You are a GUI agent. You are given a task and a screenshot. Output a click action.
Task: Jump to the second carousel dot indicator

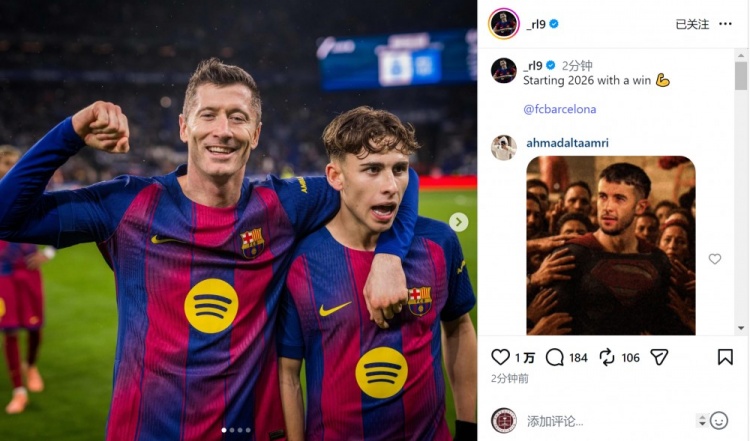[x=231, y=430]
